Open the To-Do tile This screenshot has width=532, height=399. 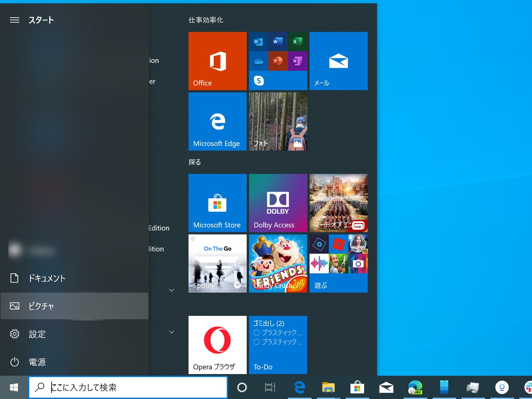278,345
